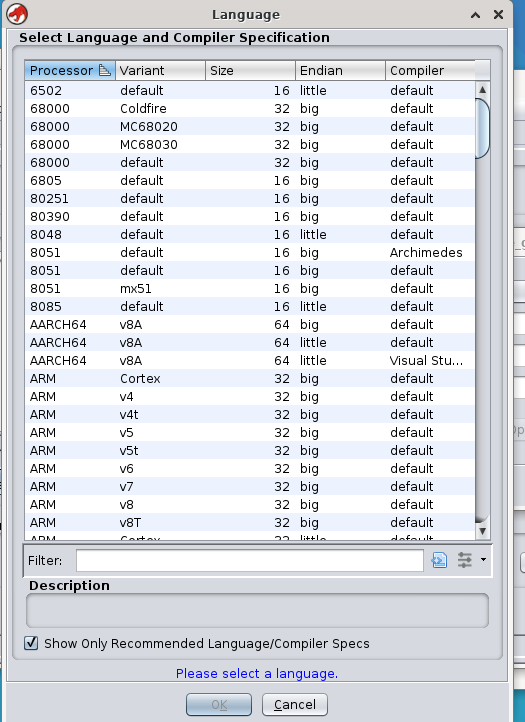Viewport: 525px width, 722px height.
Task: Select the 68000 MC68020 row
Action: pos(250,126)
